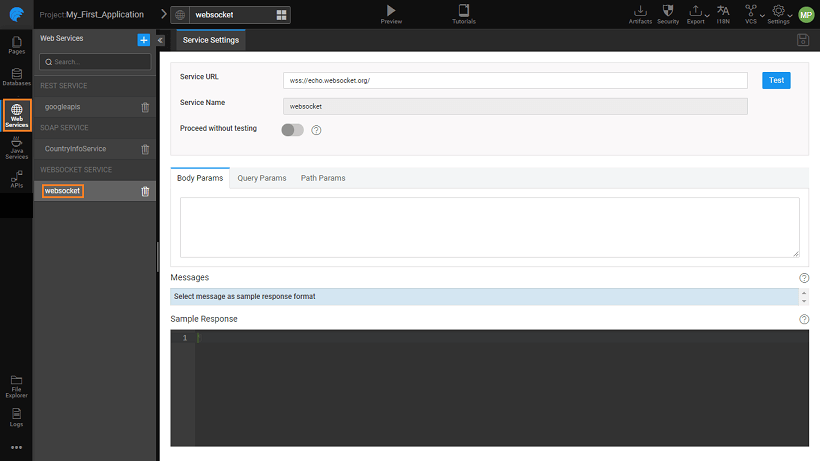Delete the CountryInfoService SOAP service
Screen dimensions: 820x461
(145, 149)
